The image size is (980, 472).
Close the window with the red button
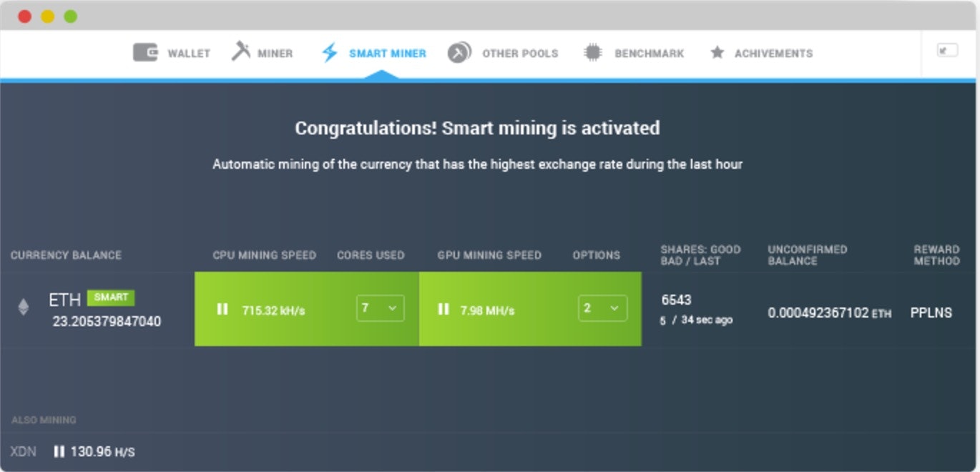pos(25,16)
